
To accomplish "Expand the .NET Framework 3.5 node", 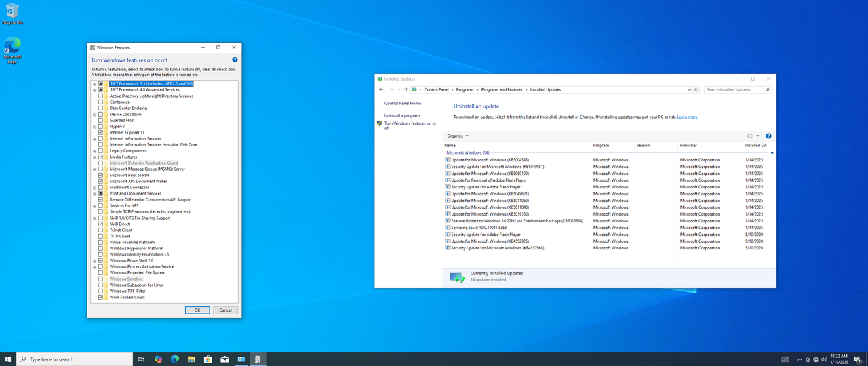I will click(95, 83).
